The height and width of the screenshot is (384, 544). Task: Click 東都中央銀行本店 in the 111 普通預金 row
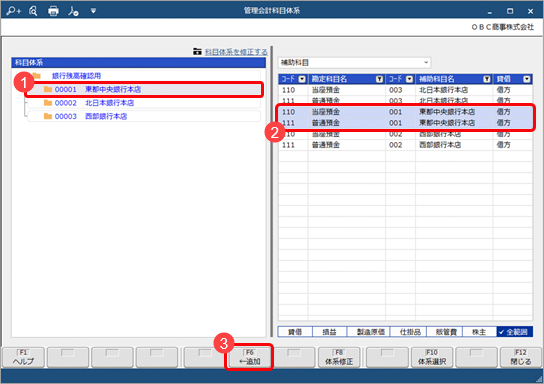pos(447,123)
